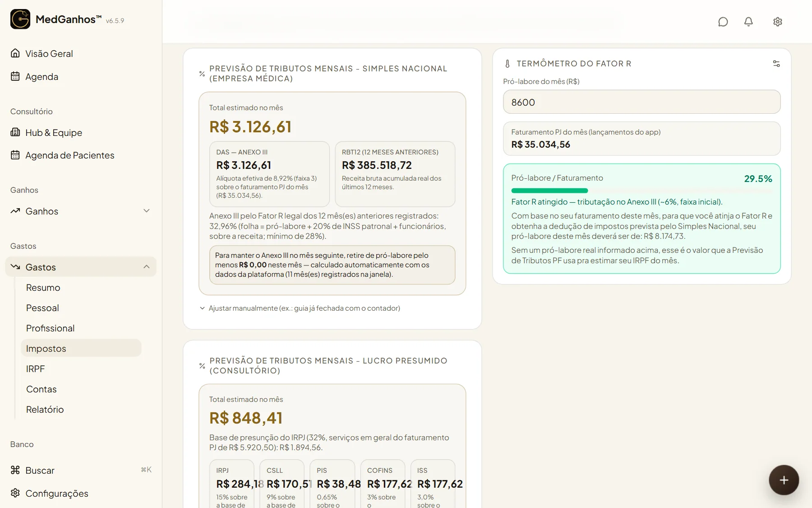Click the R$ 35.034,56 faturamento PJ value

pyautogui.click(x=540, y=144)
